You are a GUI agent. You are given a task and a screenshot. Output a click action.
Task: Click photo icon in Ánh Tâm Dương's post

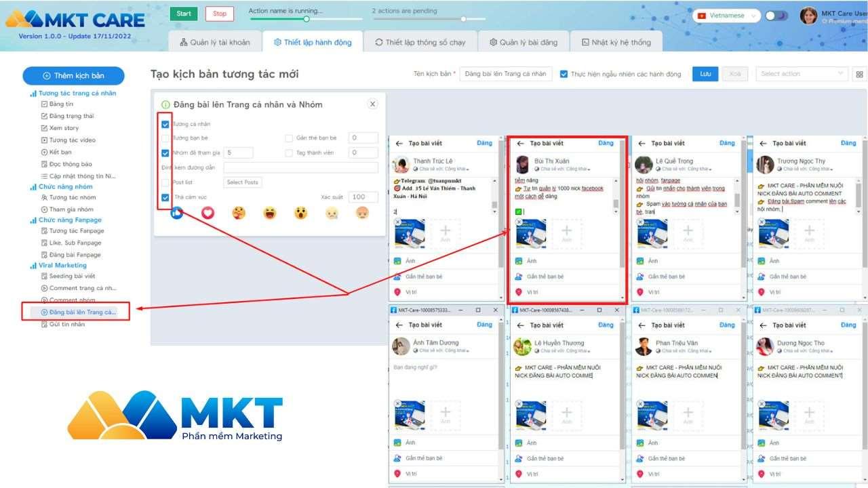pyautogui.click(x=397, y=443)
